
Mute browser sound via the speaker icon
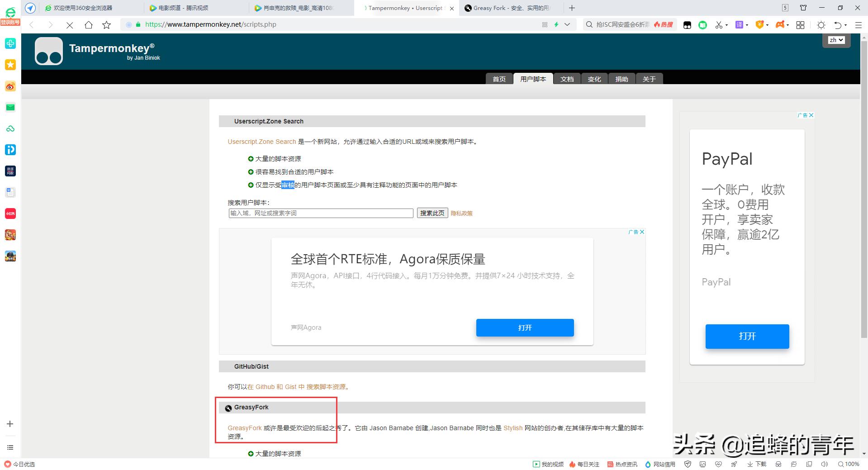pos(824,464)
